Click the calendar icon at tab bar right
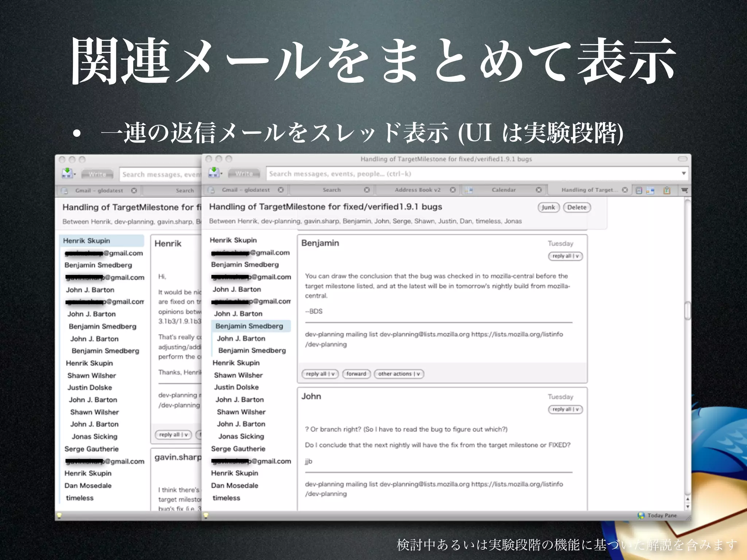The width and height of the screenshot is (747, 560). [639, 190]
